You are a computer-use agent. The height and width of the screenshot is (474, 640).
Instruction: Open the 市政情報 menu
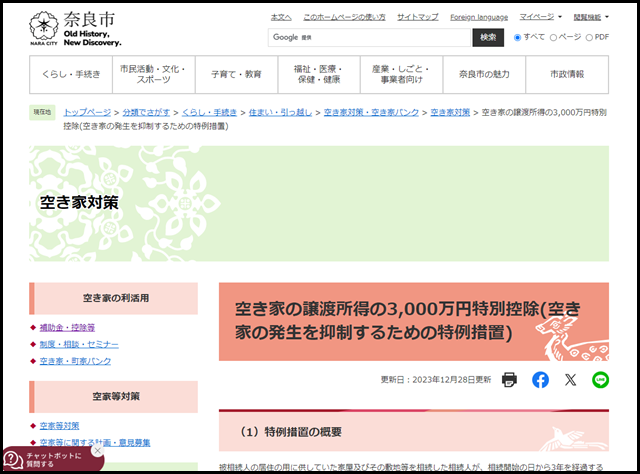567,74
